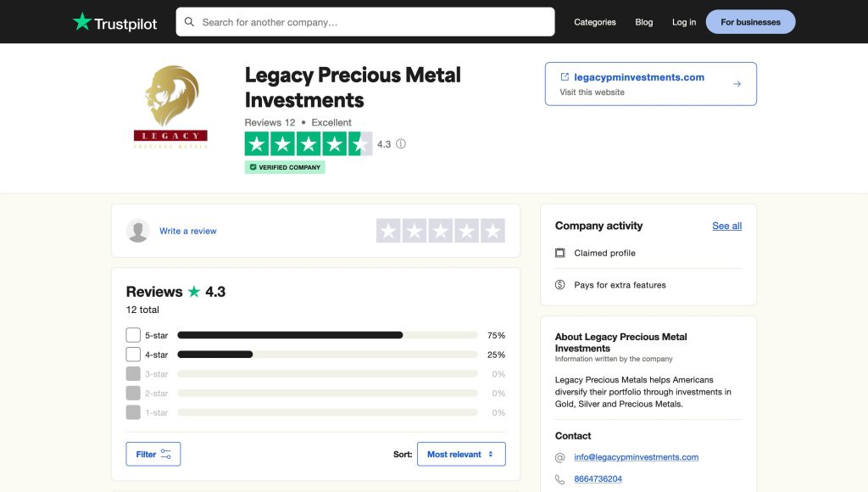Click the For businesses button

750,22
